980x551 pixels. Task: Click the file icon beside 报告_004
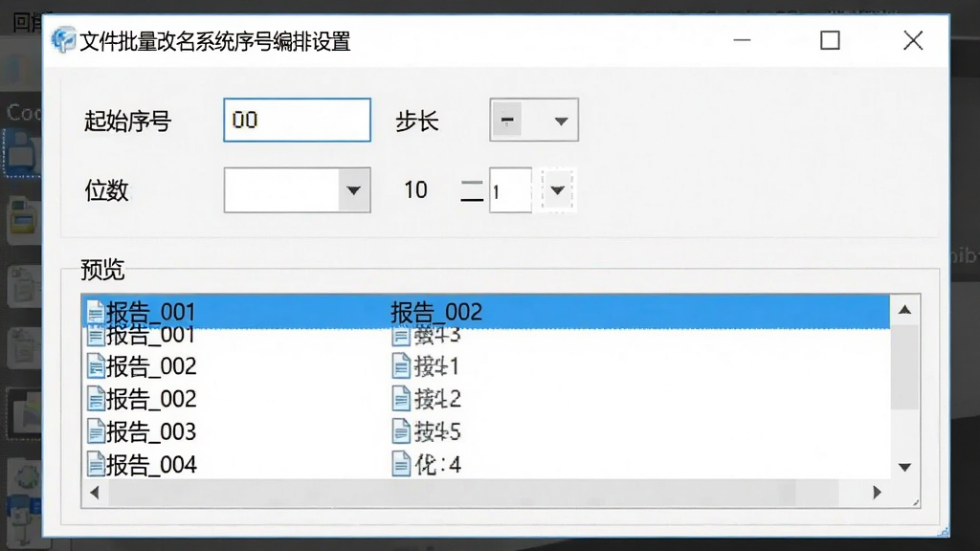point(96,465)
